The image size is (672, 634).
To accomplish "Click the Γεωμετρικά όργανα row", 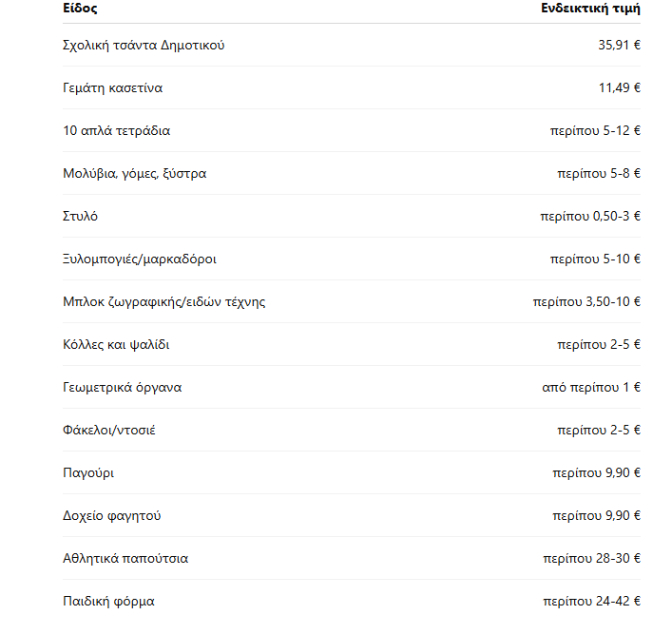I will coord(352,387).
